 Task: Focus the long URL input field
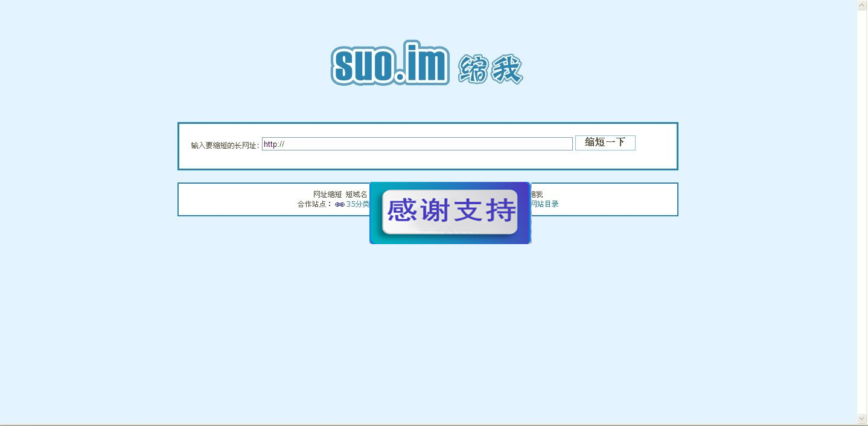(417, 144)
